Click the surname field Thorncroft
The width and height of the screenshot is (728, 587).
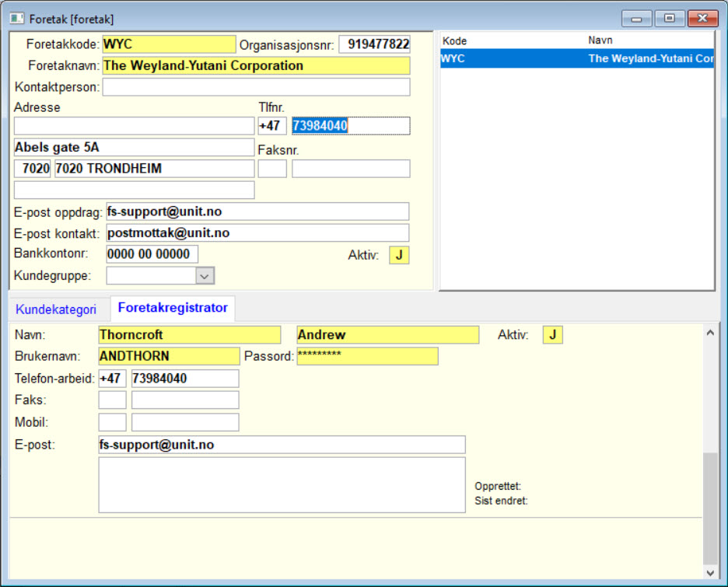pyautogui.click(x=190, y=335)
